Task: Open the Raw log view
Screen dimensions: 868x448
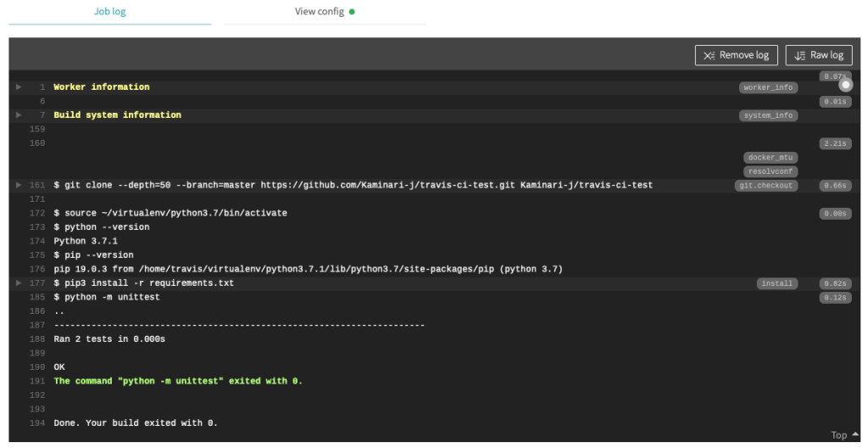Action: pos(819,55)
